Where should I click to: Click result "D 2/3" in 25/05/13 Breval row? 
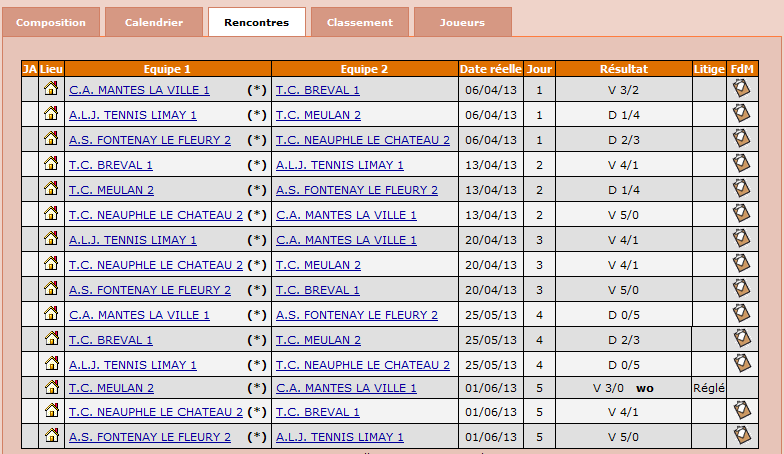point(624,340)
